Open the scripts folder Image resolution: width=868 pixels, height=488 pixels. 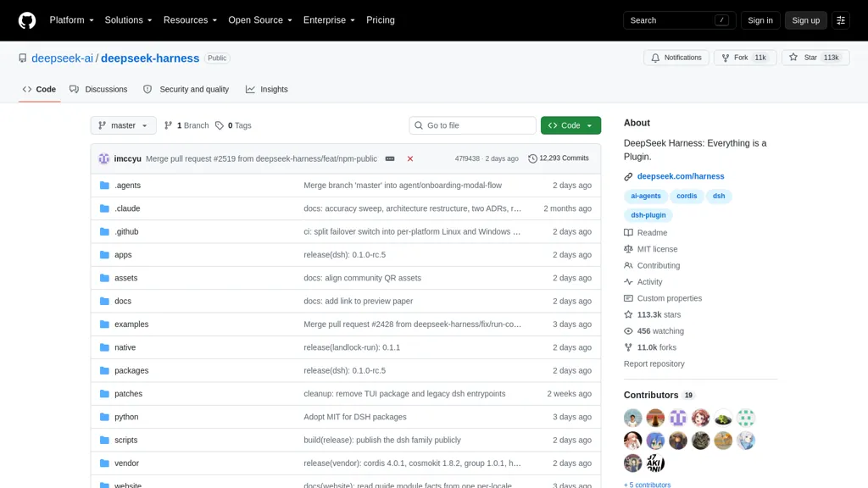[125, 441]
